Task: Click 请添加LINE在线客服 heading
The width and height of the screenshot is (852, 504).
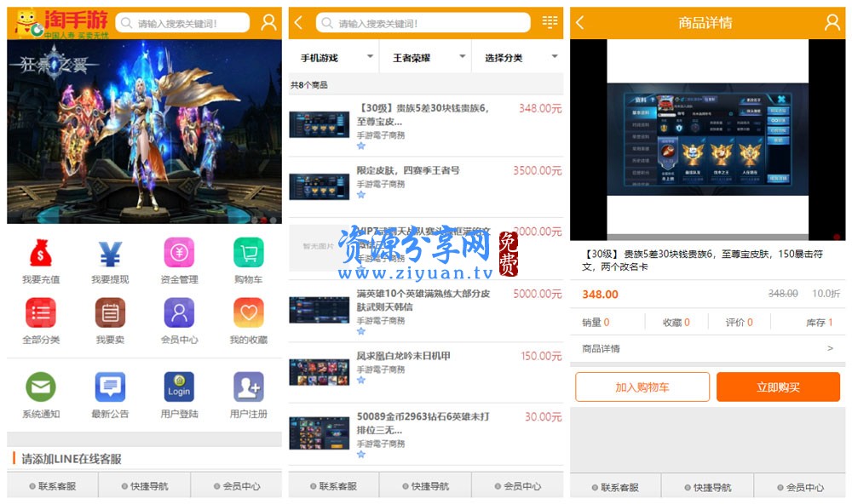Action: 72,459
